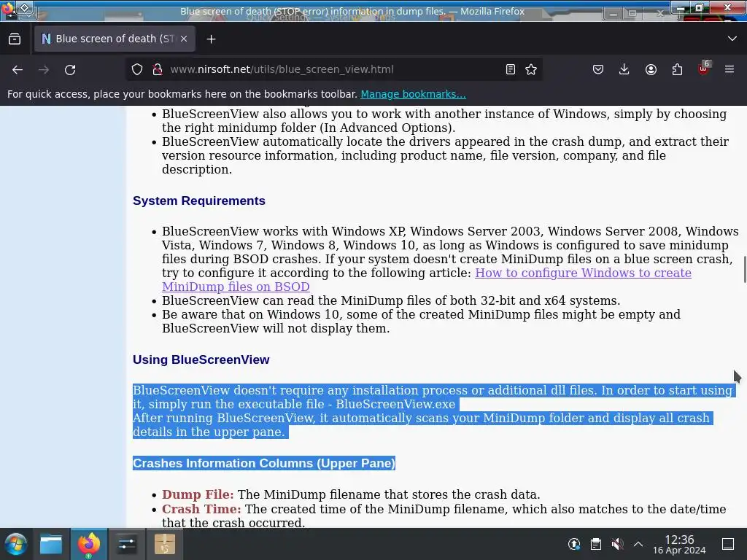Expand the hidden system tray icons
This screenshot has height=560, width=747.
(638, 544)
